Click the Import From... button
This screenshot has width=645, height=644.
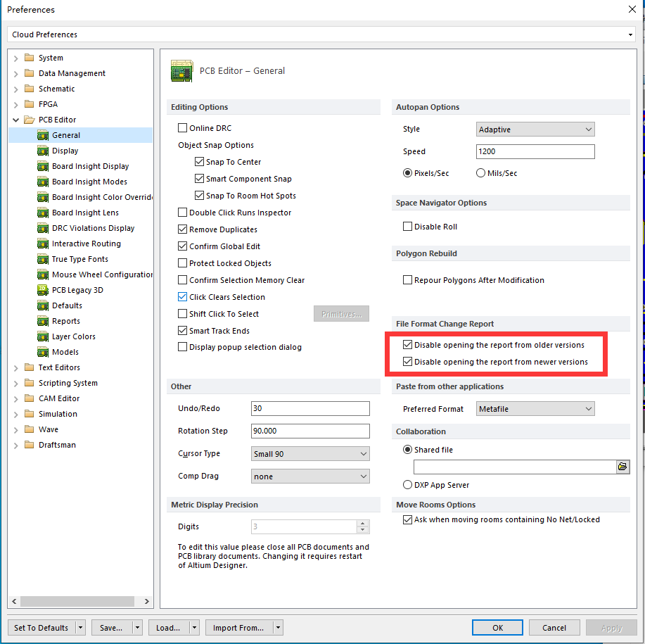[238, 628]
